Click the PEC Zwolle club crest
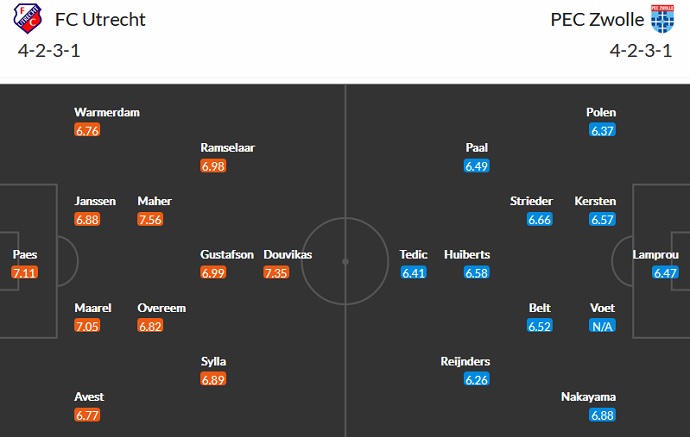This screenshot has height=437, width=690. tap(662, 19)
